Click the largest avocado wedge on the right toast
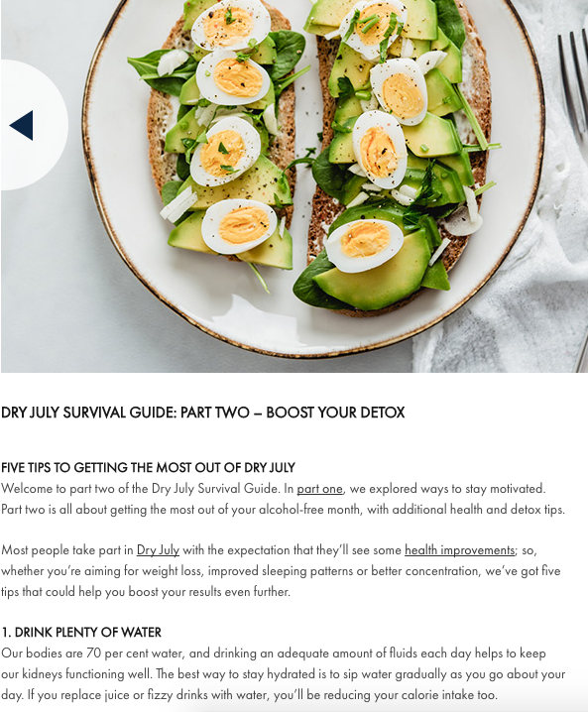588x712 pixels. [x=372, y=277]
